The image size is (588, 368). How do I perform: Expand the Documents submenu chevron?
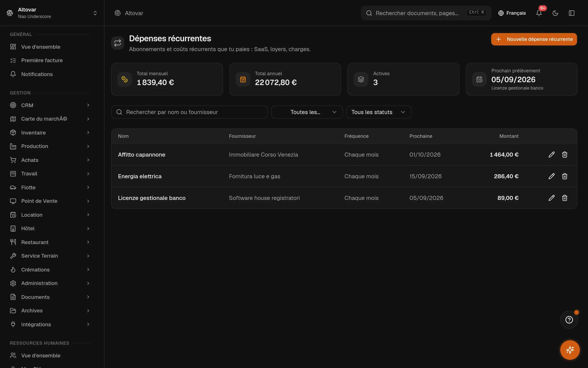(88, 297)
